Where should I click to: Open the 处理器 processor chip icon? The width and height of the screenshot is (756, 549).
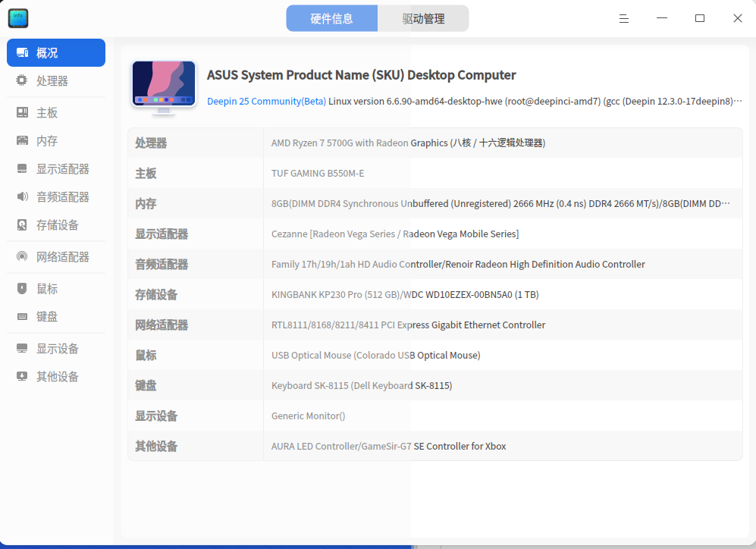[x=22, y=80]
